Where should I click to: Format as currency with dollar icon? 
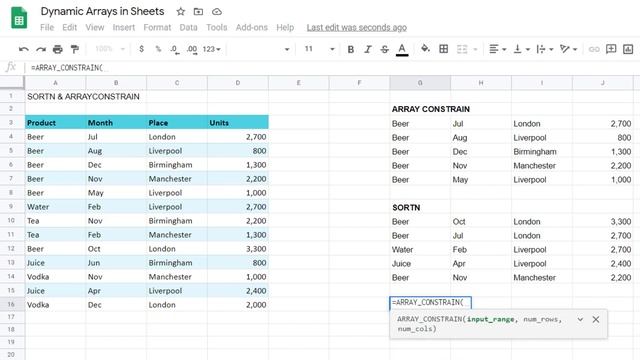[141, 49]
